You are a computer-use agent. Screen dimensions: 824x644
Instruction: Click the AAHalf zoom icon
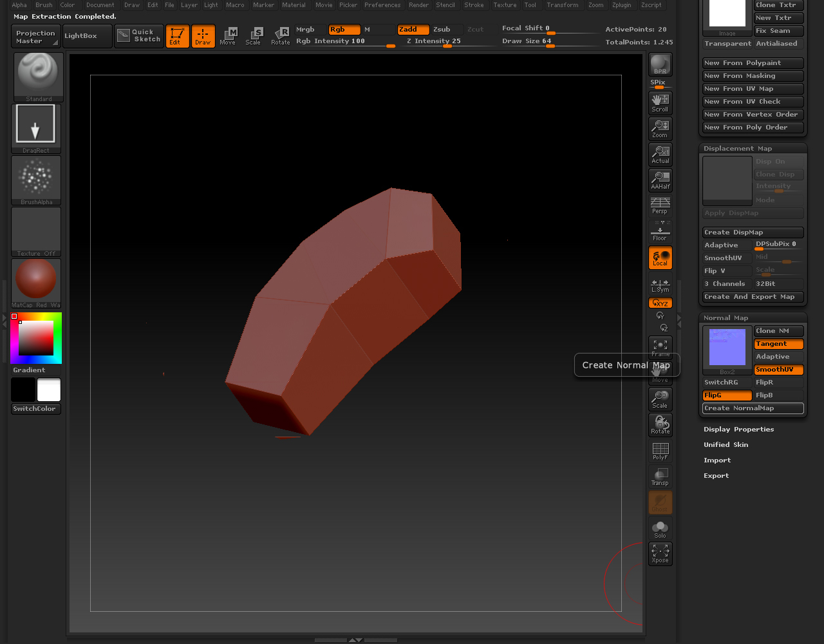tap(660, 180)
